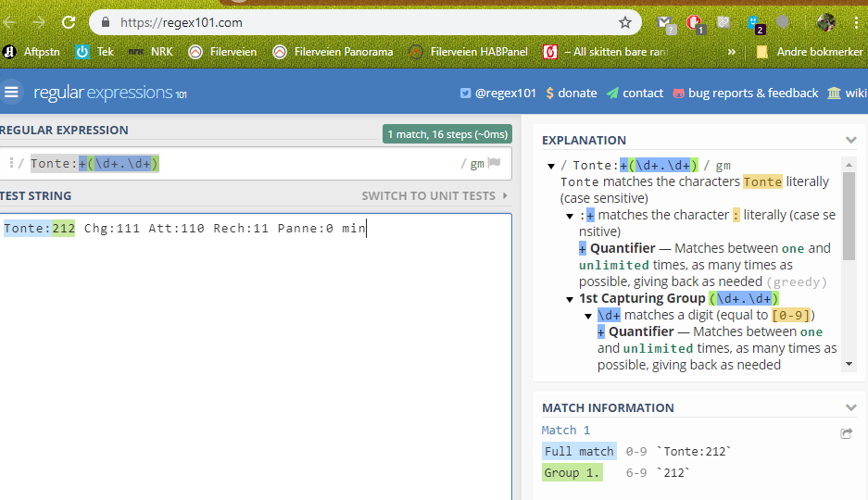Select the Full match row label

point(579,451)
